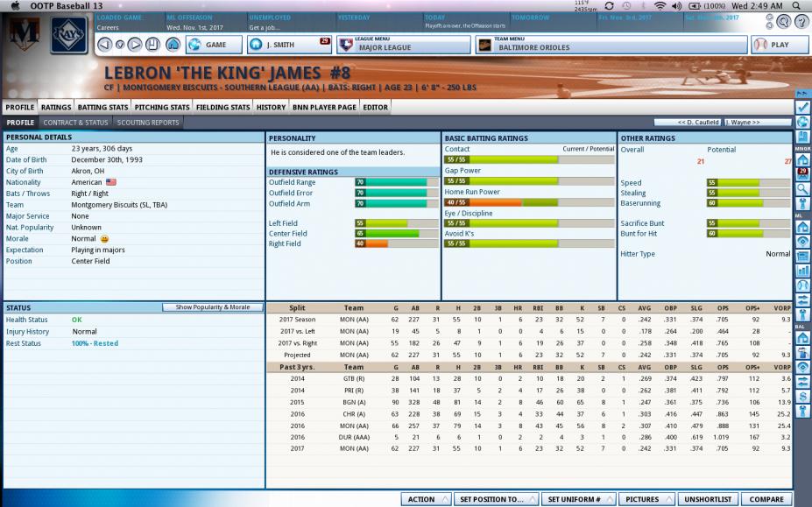Click the checkmark icon in right sidebar
Viewport: 812px width, 507px height.
802,107
